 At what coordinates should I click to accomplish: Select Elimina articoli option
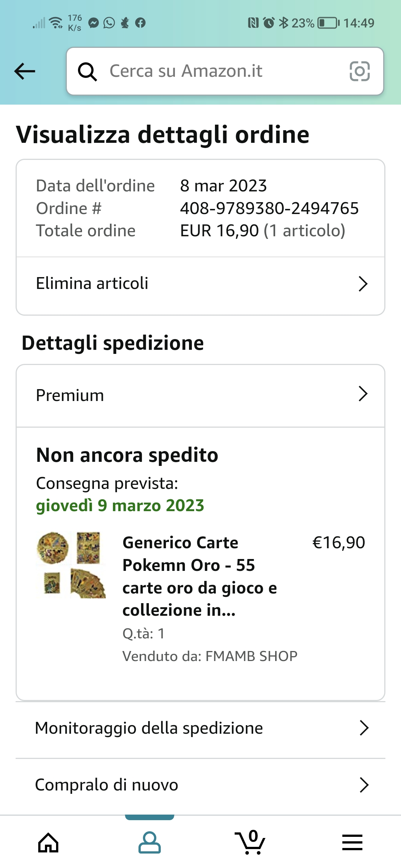pos(92,283)
